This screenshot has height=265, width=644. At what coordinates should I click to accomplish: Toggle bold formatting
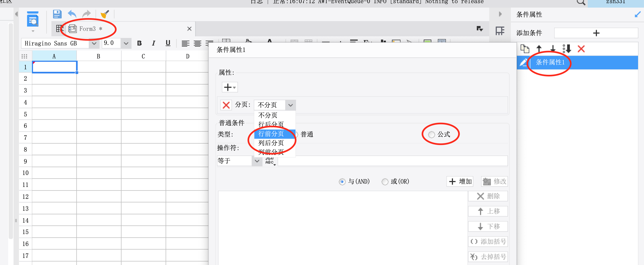click(x=139, y=43)
